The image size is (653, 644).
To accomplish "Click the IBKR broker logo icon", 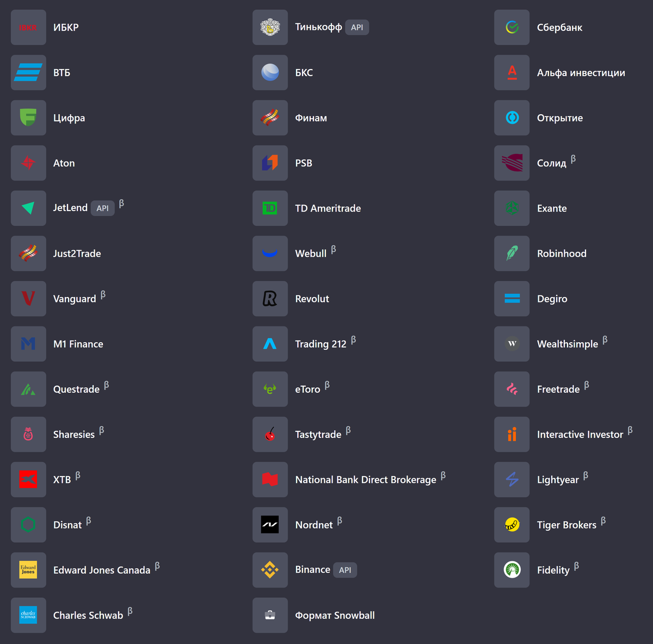I will click(x=28, y=27).
